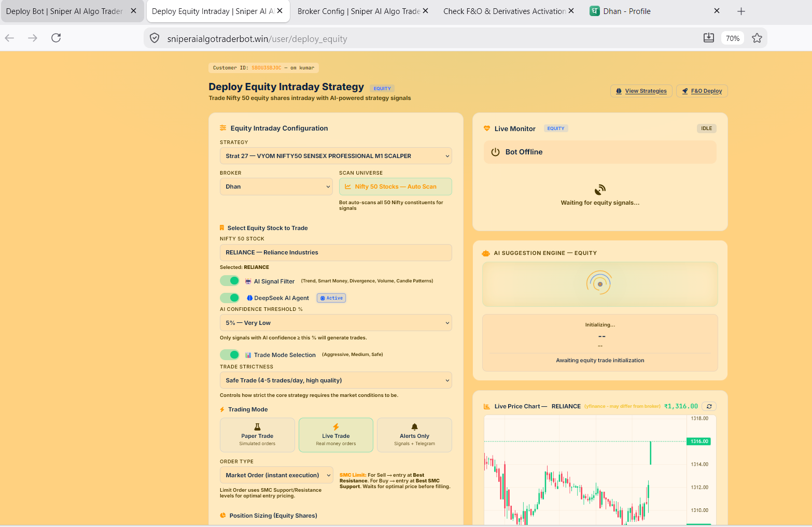This screenshot has height=527, width=812.
Task: Click the IDLE status badge
Action: [x=706, y=129]
